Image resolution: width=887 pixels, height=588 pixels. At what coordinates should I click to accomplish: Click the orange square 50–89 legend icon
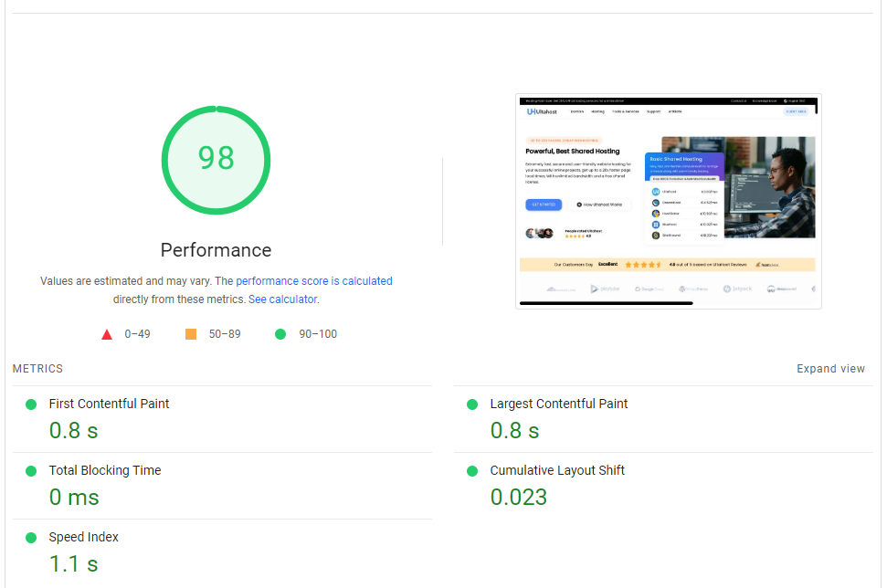coord(191,334)
